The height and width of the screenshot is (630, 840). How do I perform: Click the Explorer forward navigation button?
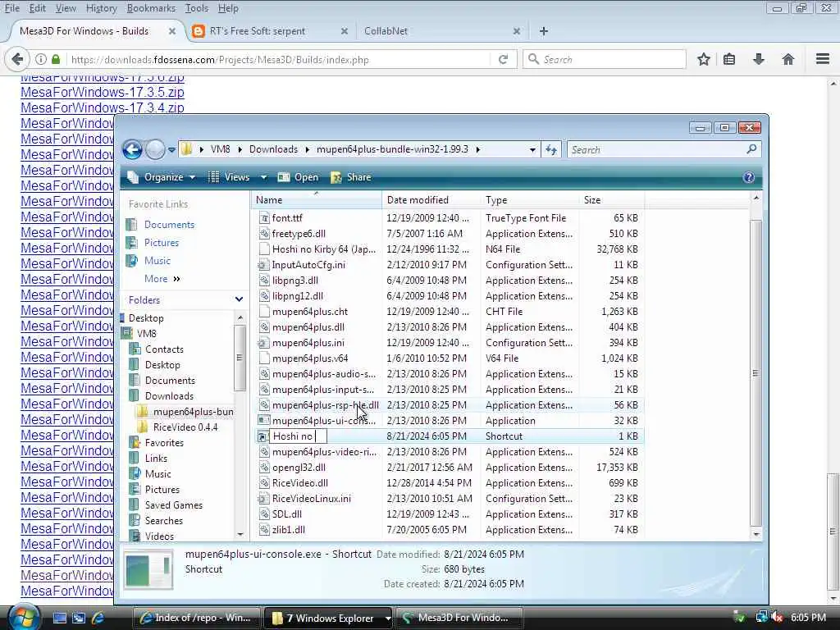tap(155, 149)
